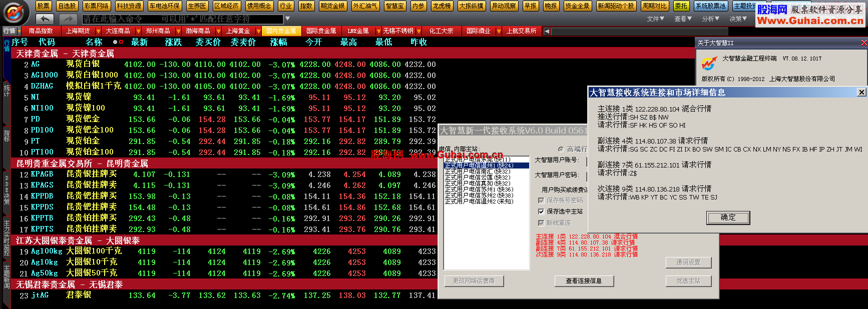Open the 异动观察 toolbar button

coord(504,6)
